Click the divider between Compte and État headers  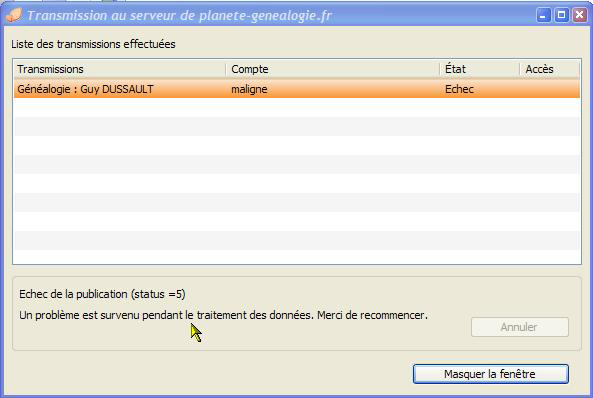[439, 69]
